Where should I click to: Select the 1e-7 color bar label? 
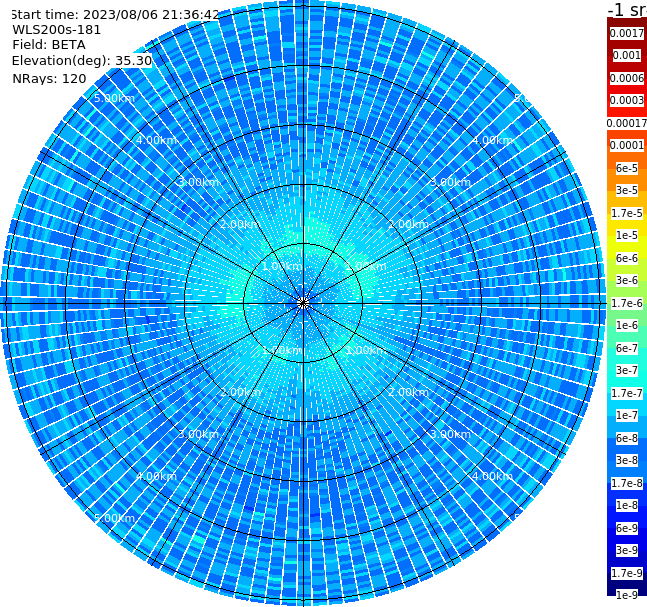pos(627,415)
